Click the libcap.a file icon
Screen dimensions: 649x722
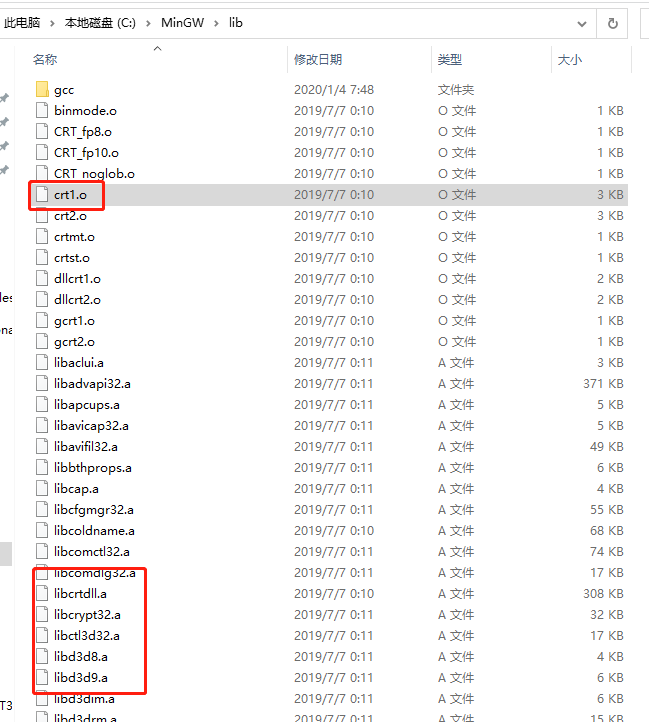[42, 489]
